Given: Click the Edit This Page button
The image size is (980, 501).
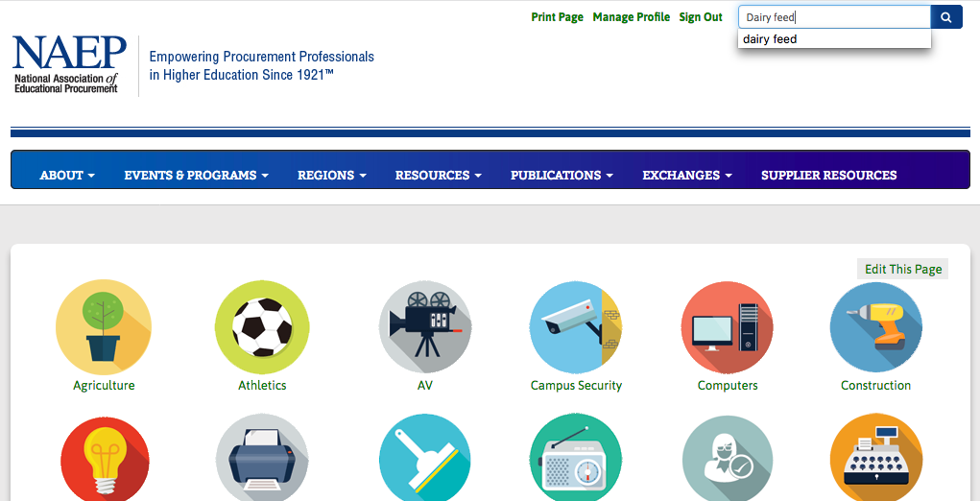Looking at the screenshot, I should [x=902, y=270].
